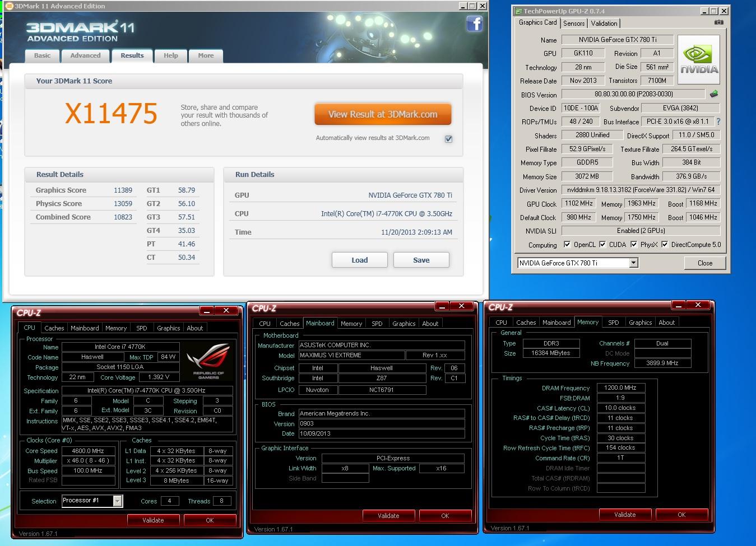The image size is (756, 546).
Task: Open the Facebook share icon in 3DMark
Action: pos(474,24)
